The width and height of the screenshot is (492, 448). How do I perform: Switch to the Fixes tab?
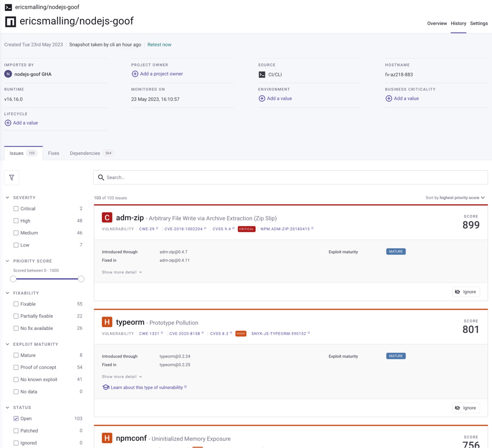coord(54,153)
